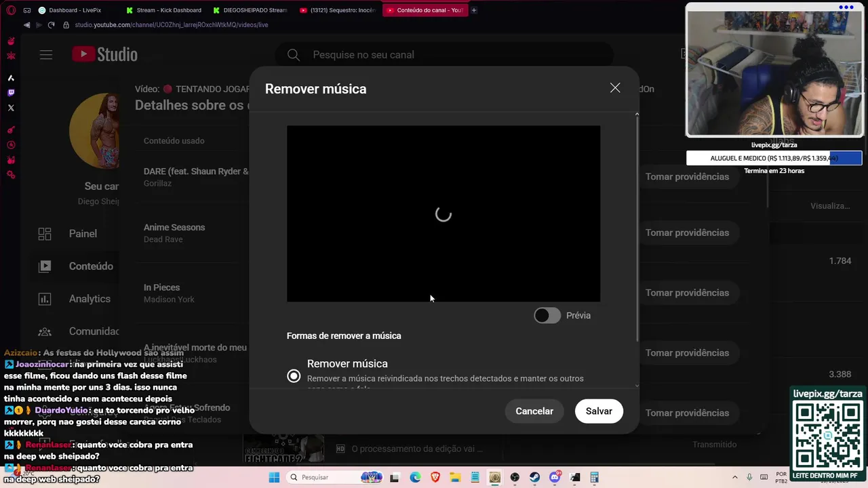Click the taskbar Pesquisar search box
868x488 pixels.
tap(335, 477)
